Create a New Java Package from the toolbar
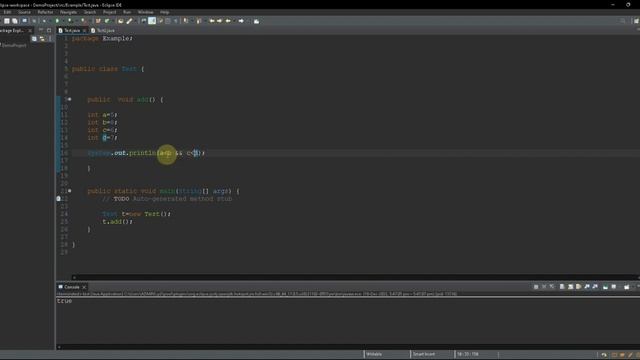 pyautogui.click(x=98, y=21)
